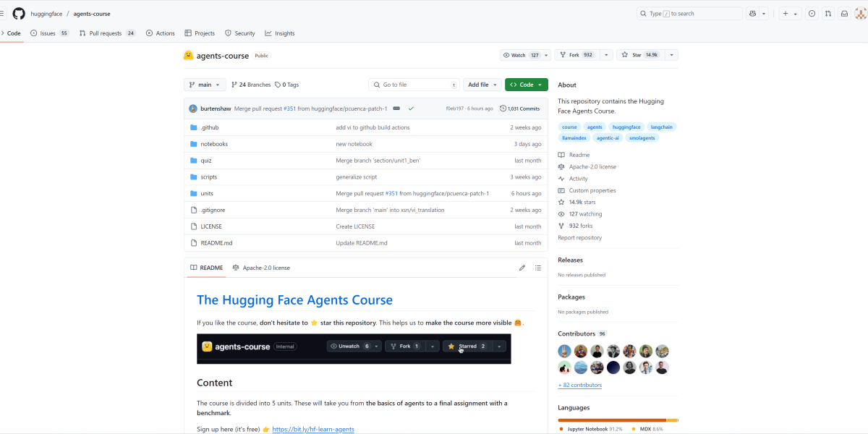Open the README outline list icon
The height and width of the screenshot is (434, 868).
538,268
